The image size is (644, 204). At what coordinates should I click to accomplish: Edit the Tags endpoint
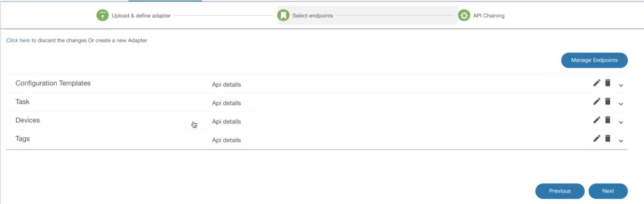596,138
